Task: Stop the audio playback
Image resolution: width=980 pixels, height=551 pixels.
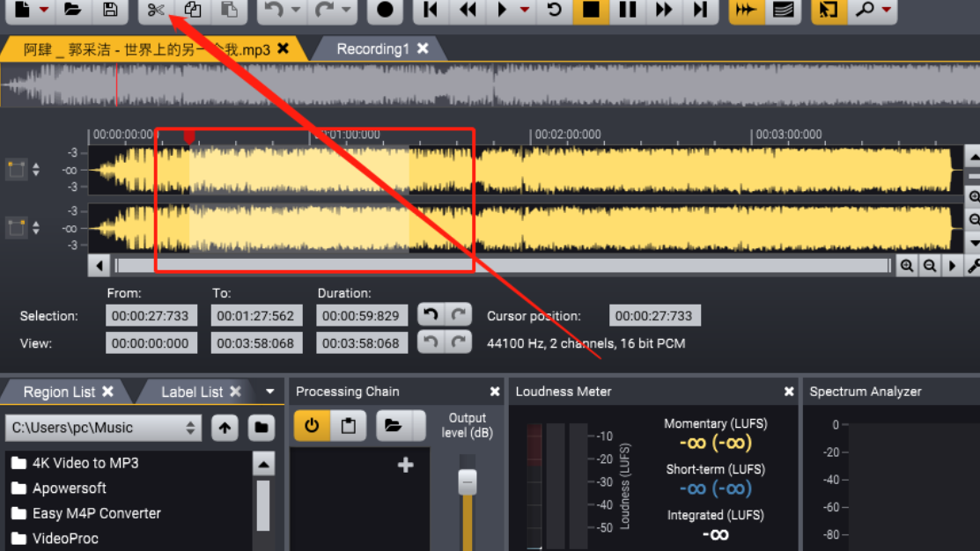Action: pos(591,10)
